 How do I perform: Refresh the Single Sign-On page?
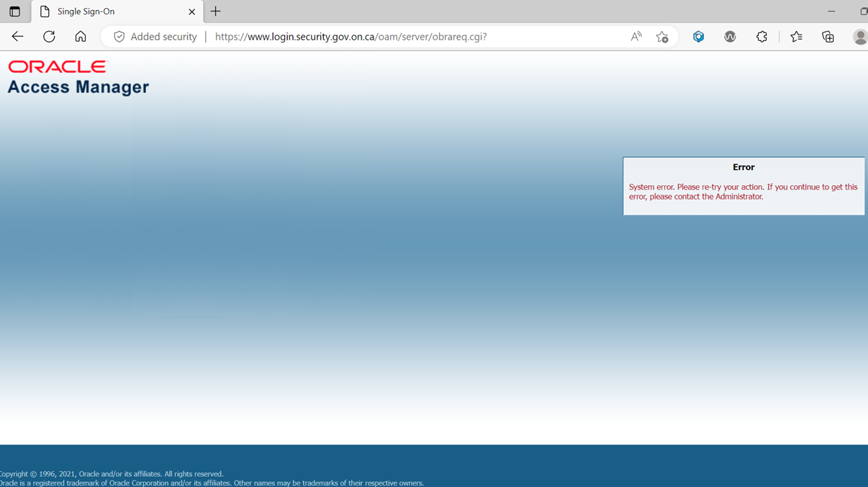tap(49, 37)
